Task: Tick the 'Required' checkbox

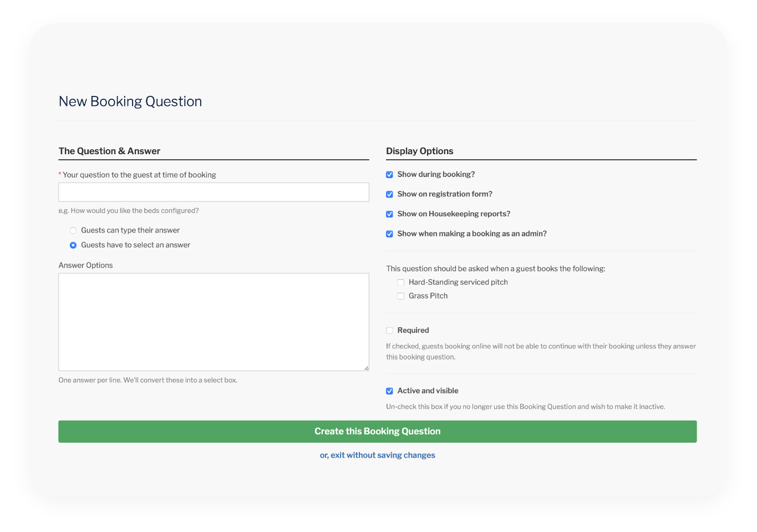Action: [x=389, y=331]
